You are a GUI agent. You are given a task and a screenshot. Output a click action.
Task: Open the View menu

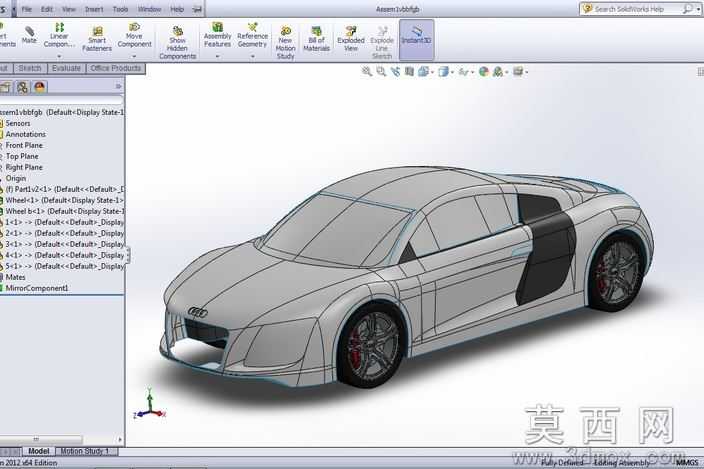tap(69, 9)
